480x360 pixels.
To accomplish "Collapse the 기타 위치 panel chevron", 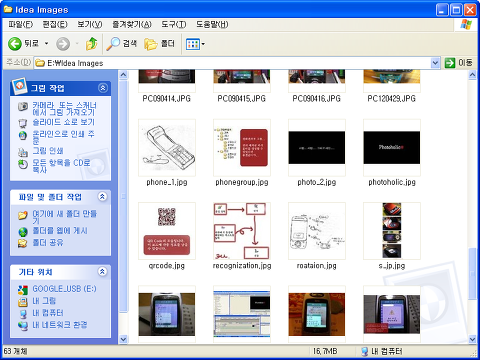I will [x=103, y=272].
